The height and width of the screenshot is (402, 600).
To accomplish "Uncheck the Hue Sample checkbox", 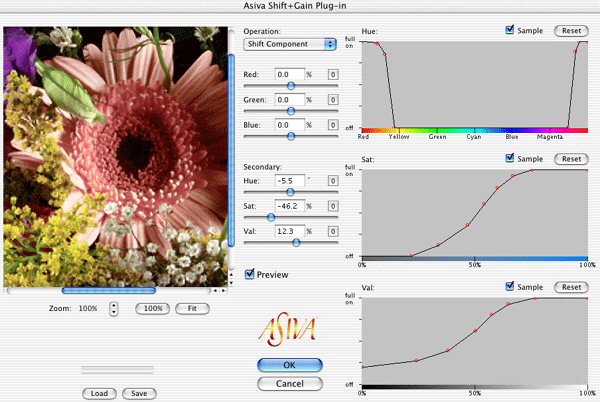I will 513,31.
